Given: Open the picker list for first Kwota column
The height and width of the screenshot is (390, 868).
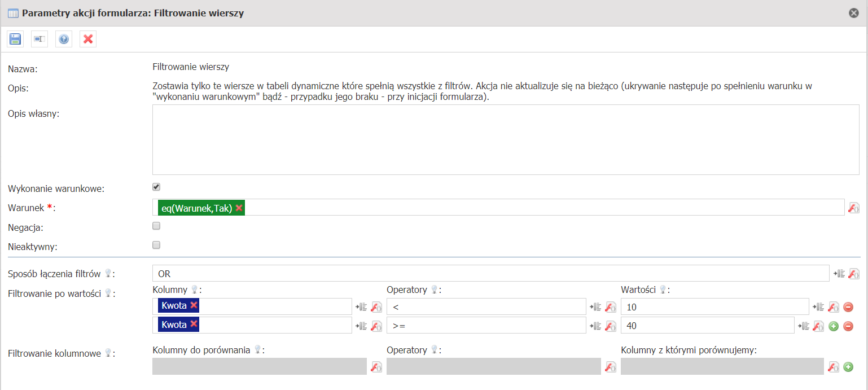Looking at the screenshot, I should click(x=361, y=307).
